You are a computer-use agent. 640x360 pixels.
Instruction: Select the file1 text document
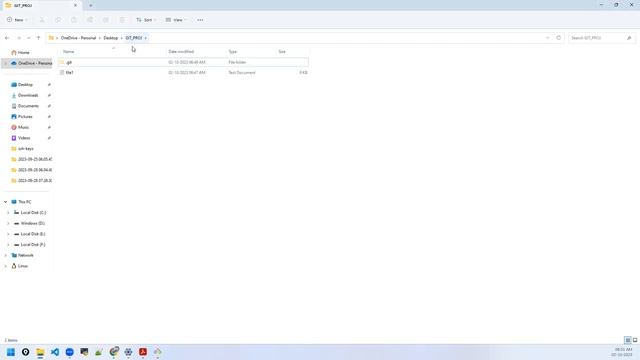pyautogui.click(x=183, y=73)
